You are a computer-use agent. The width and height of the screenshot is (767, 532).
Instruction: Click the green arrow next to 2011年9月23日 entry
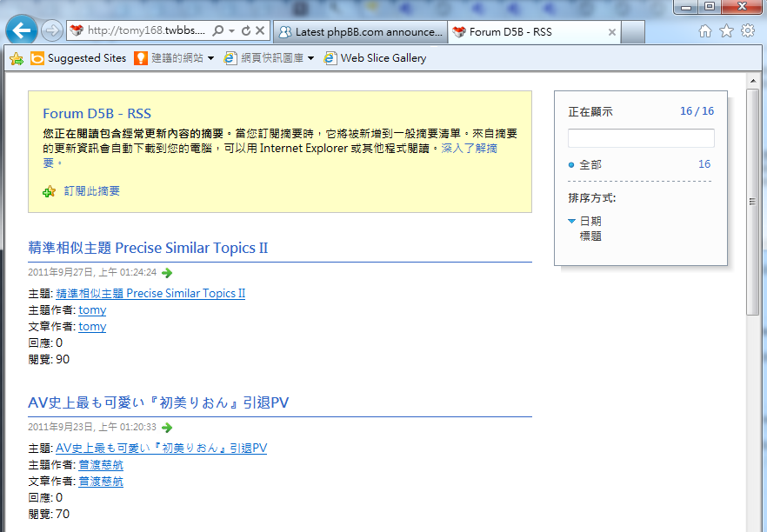click(x=168, y=428)
